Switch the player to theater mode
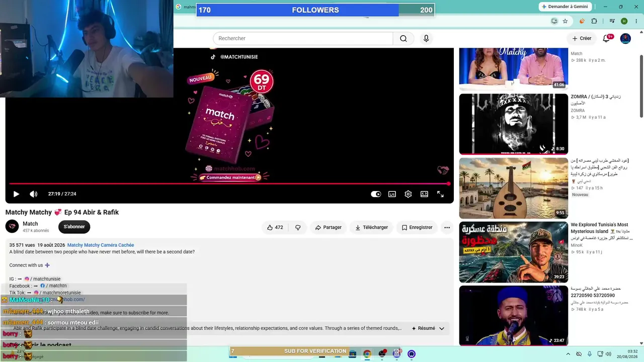Image resolution: width=644 pixels, height=362 pixels. coord(424,194)
